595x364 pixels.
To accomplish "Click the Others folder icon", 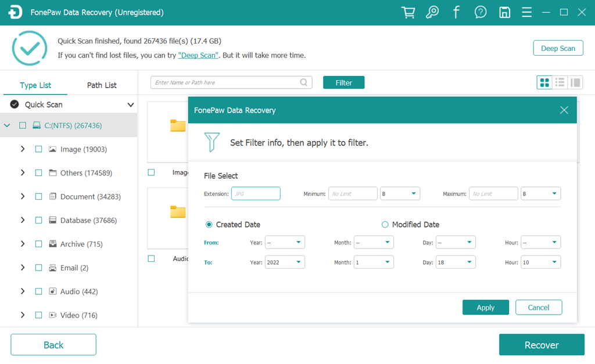I will [x=52, y=173].
